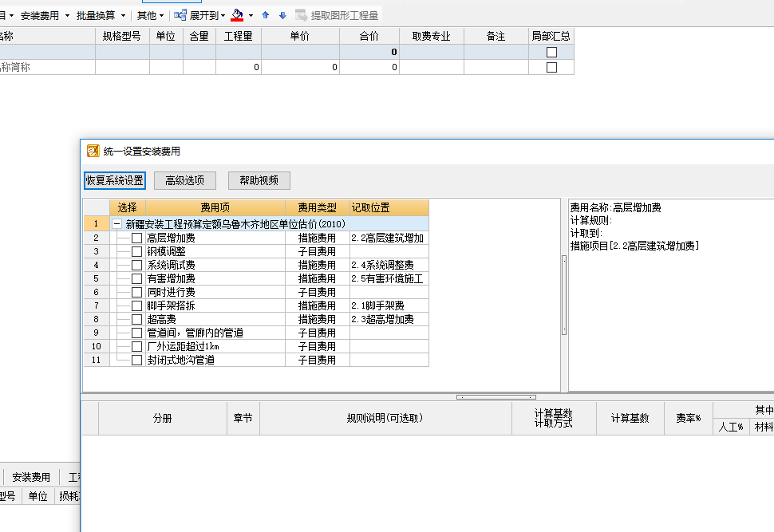Select the 2.5有害环境施工 cell
Screen dimensions: 774x532
click(x=389, y=279)
